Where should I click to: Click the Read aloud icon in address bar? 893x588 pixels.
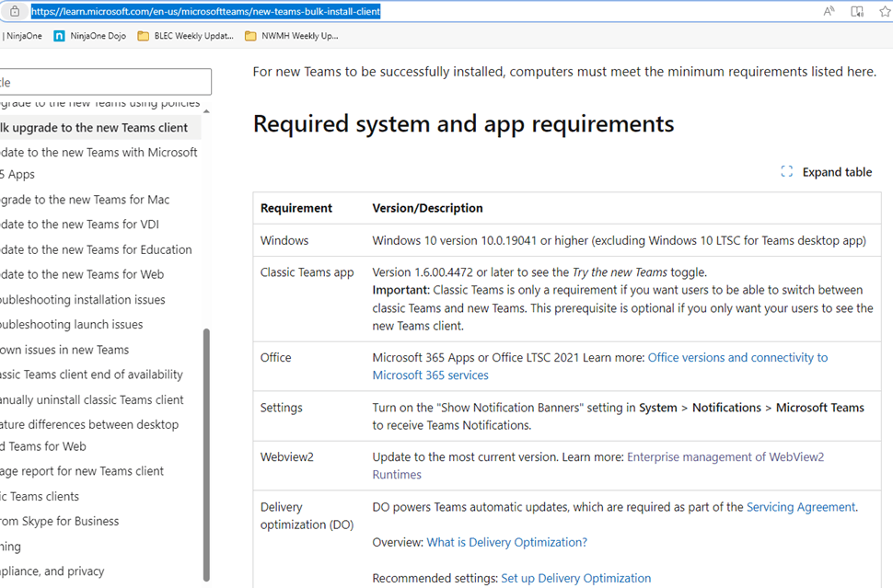click(x=829, y=11)
